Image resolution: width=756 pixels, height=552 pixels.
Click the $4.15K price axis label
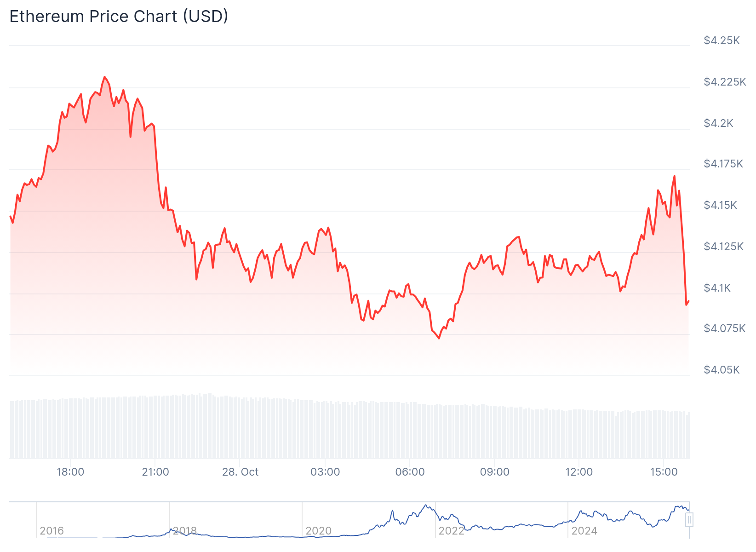[x=720, y=205]
